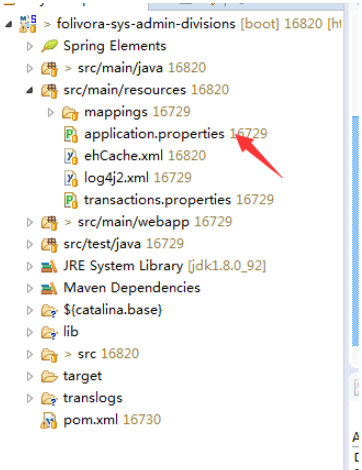
Task: Click the src/main/resources package folder icon
Action: (49, 90)
